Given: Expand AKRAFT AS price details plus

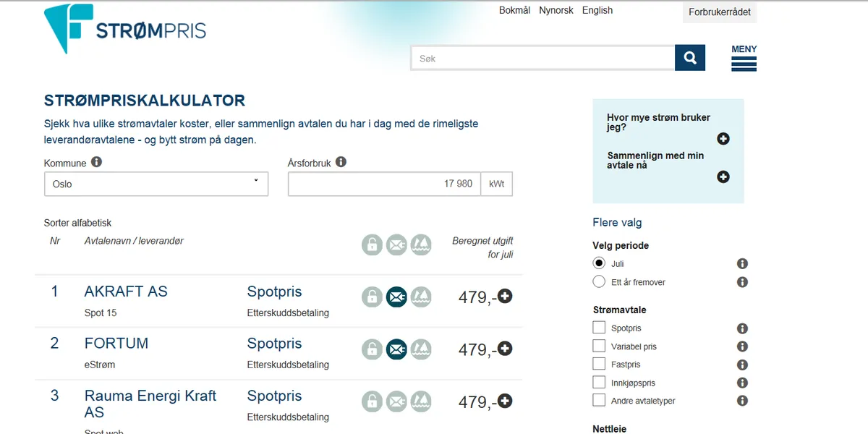Looking at the screenshot, I should click(505, 296).
